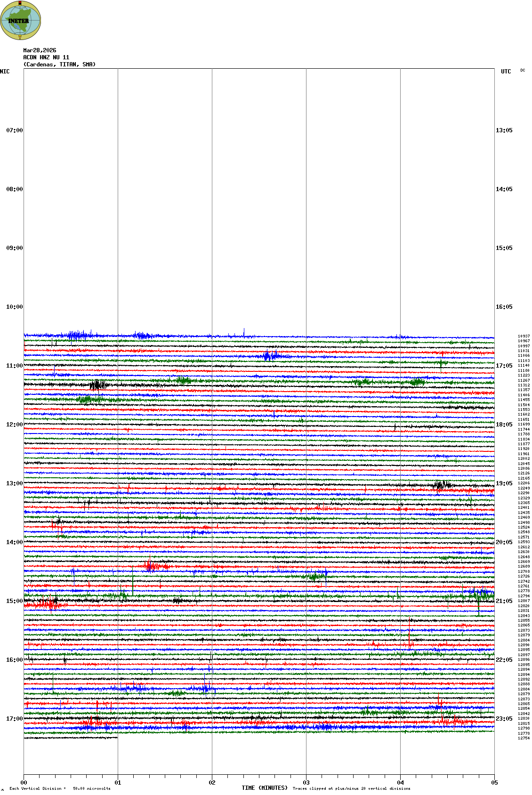This screenshot has width=532, height=795.
Task: Click the 05 minute tick label on x-axis
Action: pyautogui.click(x=494, y=783)
